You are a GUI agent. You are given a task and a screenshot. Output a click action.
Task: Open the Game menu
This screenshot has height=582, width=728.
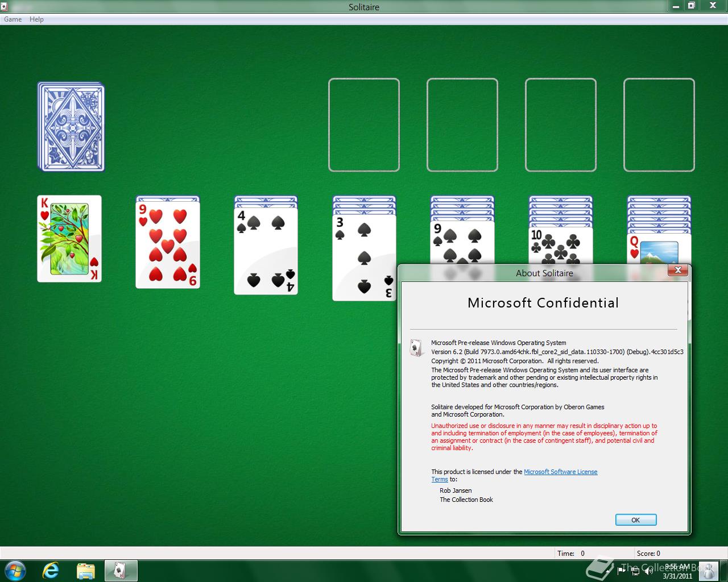tap(13, 19)
